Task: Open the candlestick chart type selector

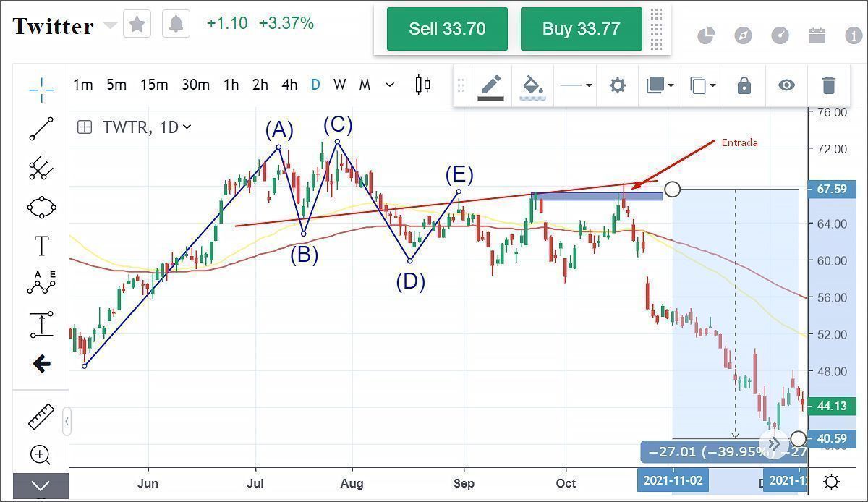Action: [423, 85]
